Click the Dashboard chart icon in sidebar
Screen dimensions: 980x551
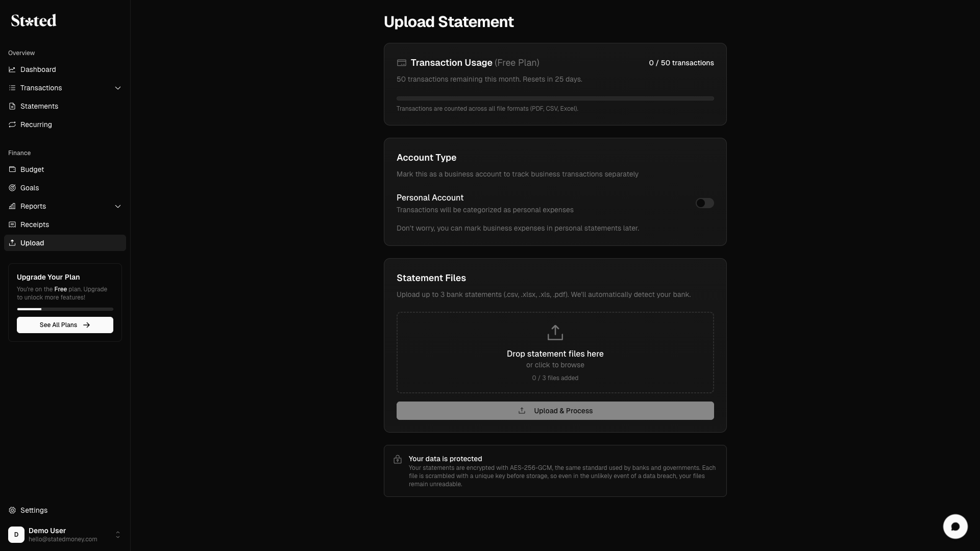(12, 69)
